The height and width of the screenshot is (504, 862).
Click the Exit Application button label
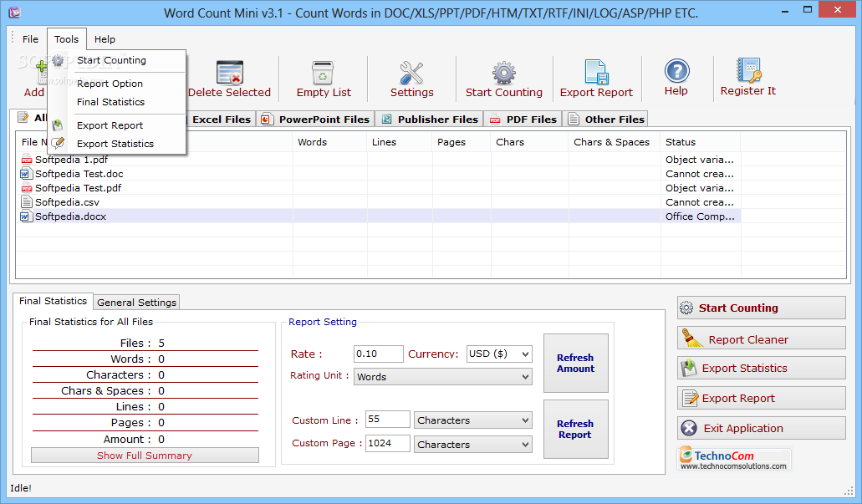[x=743, y=428]
